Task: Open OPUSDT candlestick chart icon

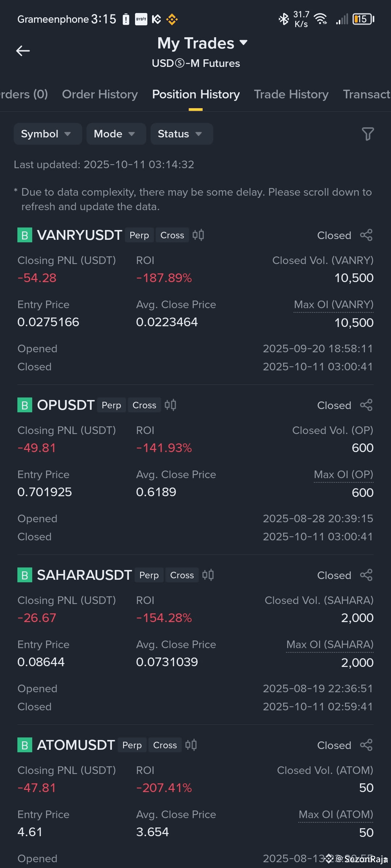Action: pyautogui.click(x=170, y=405)
